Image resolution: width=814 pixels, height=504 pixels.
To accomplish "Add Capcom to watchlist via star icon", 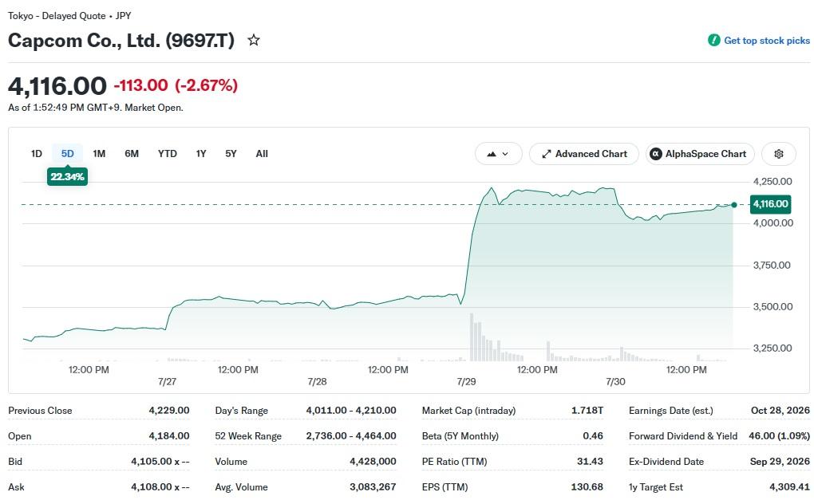I will [253, 40].
